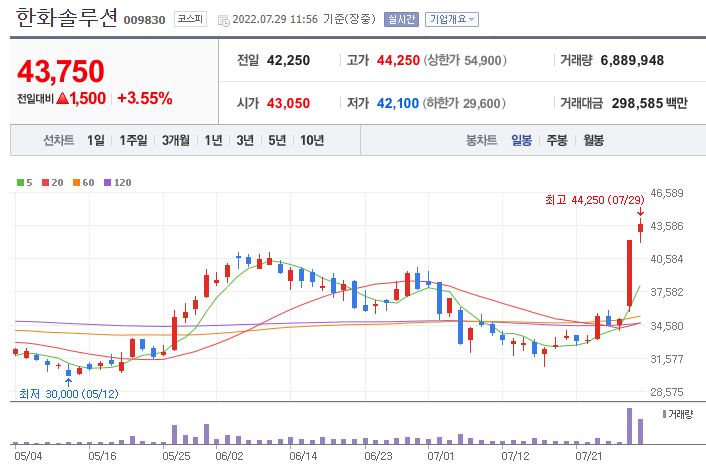Click the 43,586 price axis label
Screen dimensions: 706x474
click(667, 226)
